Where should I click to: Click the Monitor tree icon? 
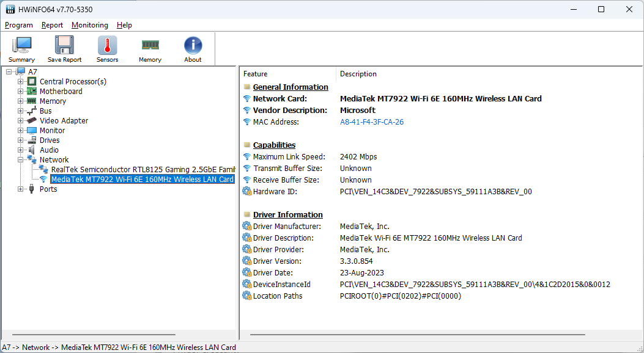pos(32,130)
